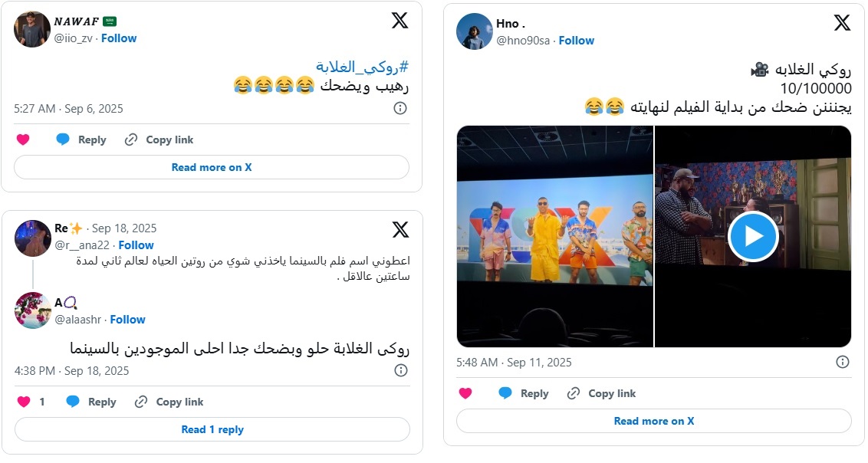Copy link to alaashr's reply
The width and height of the screenshot is (868, 463).
pos(169,402)
